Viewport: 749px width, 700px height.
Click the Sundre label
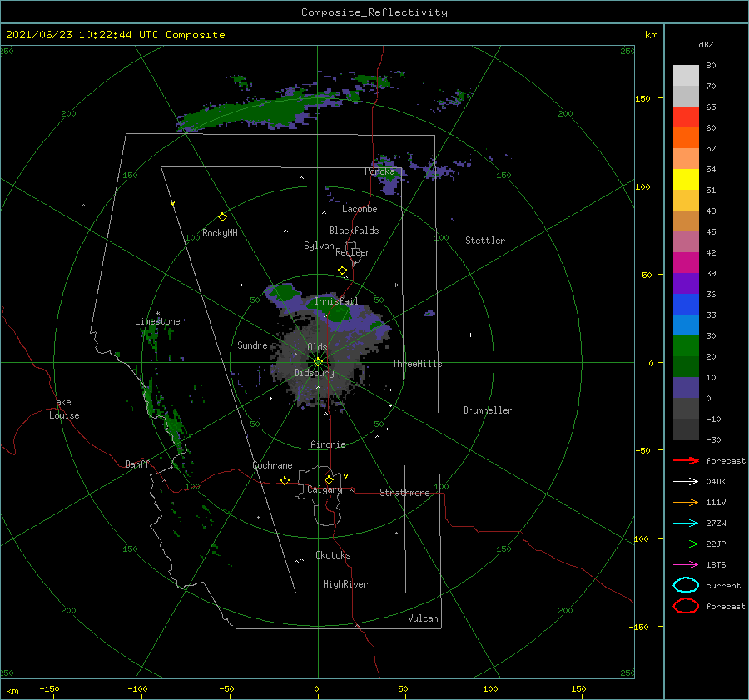click(252, 345)
